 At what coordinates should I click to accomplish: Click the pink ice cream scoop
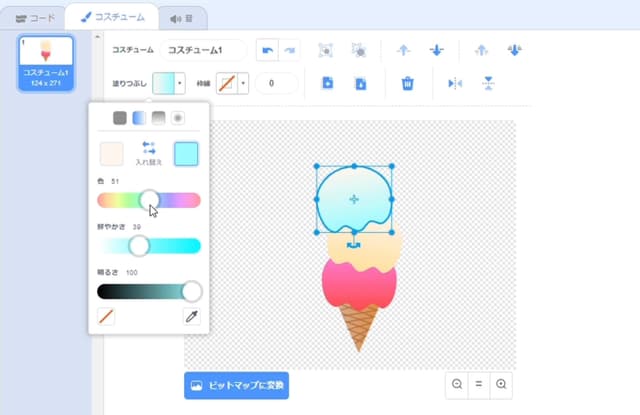click(359, 286)
